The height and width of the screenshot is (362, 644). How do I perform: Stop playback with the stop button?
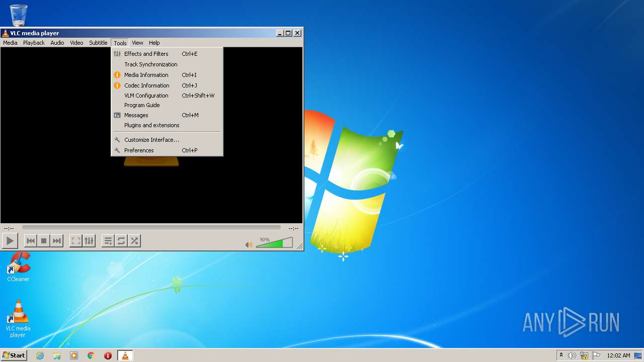pyautogui.click(x=44, y=241)
